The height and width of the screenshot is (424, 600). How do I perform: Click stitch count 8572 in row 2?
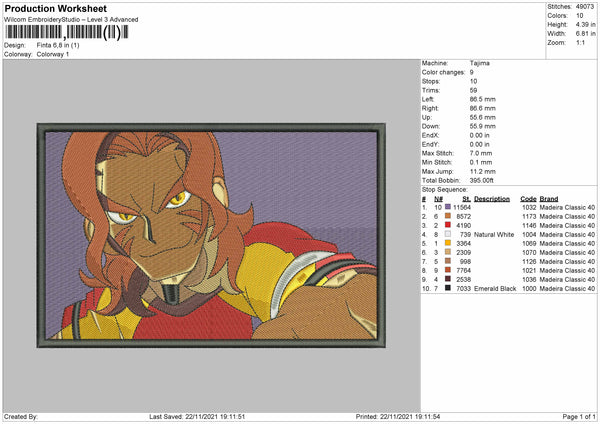[463, 217]
